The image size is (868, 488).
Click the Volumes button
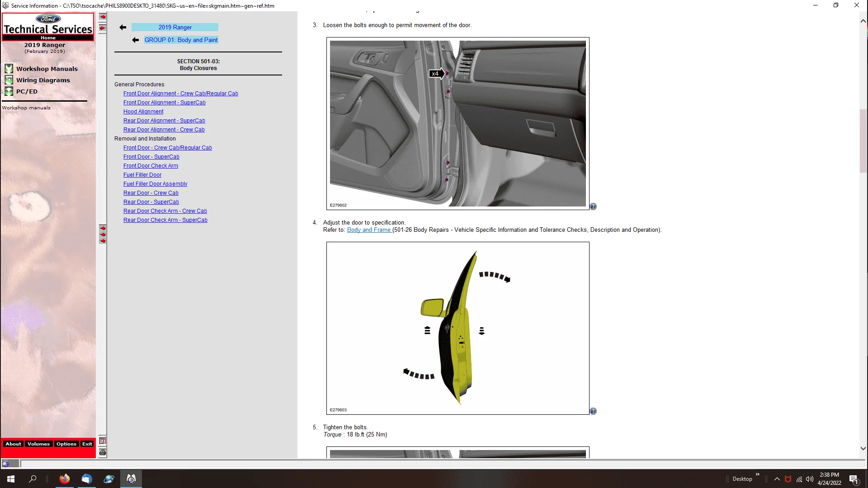pyautogui.click(x=38, y=444)
